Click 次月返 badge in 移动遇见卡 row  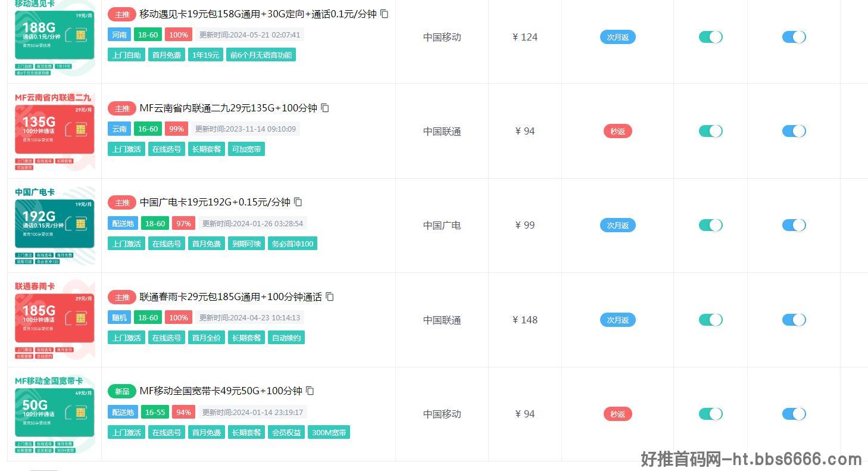(618, 37)
